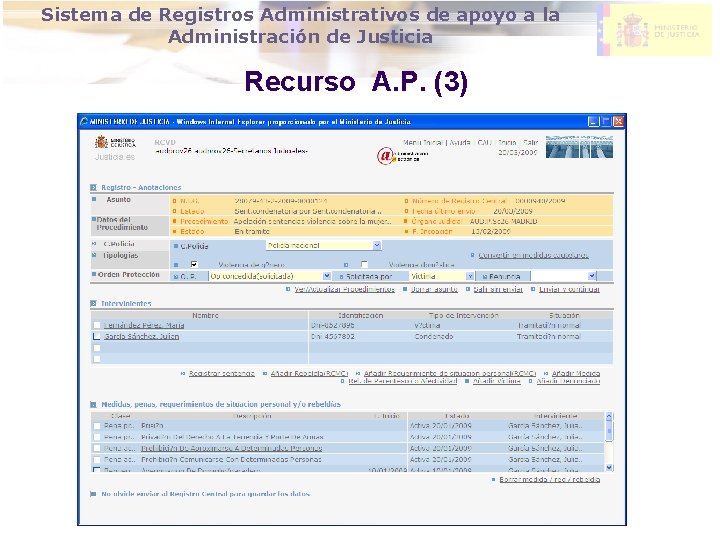Open Prohibición de Aproximarse a Determinadas Personas link
This screenshot has width=720, height=540.
coord(231,448)
